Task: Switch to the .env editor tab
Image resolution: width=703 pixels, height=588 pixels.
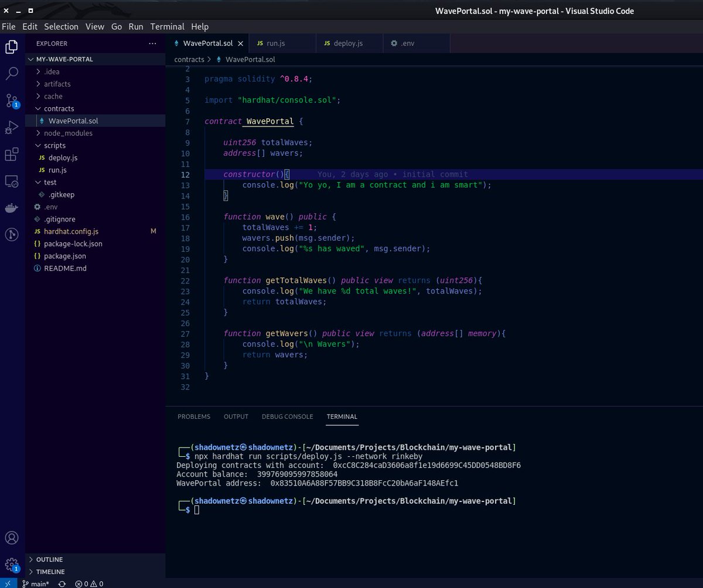Action: [x=417, y=43]
